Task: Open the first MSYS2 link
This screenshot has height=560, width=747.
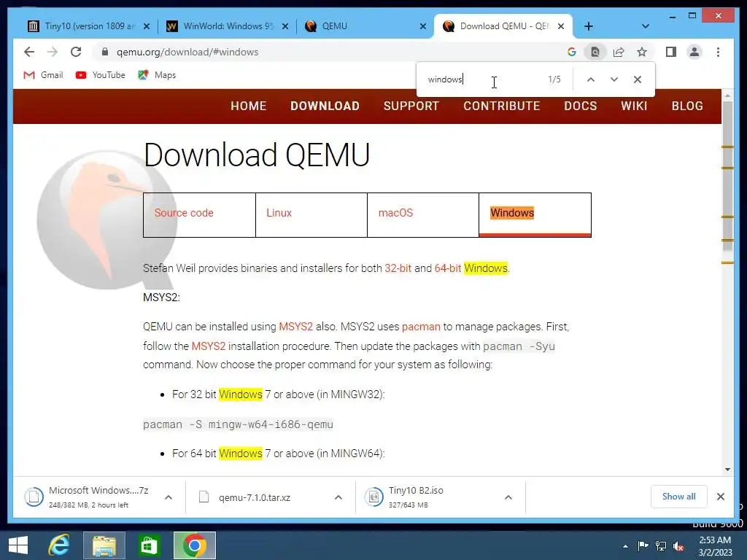Action: (x=296, y=327)
